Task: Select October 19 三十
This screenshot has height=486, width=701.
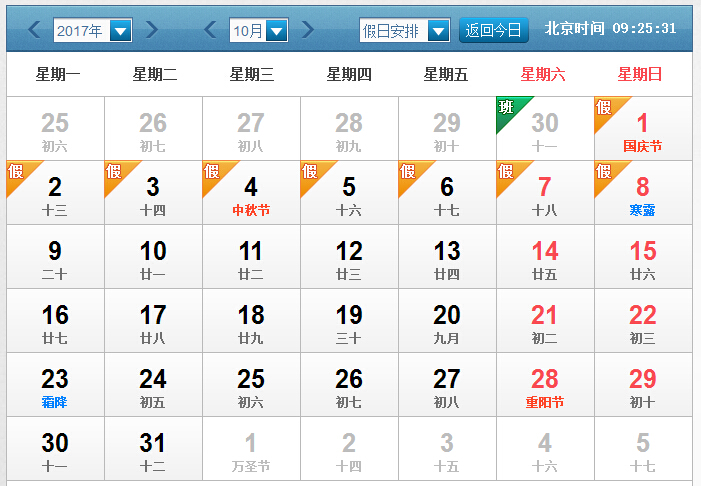Action: point(349,321)
